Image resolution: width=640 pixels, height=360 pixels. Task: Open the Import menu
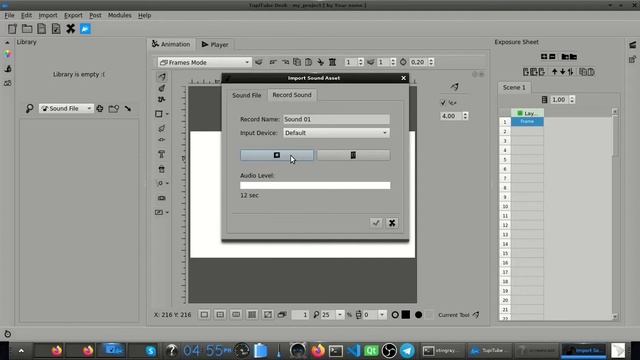pos(48,15)
